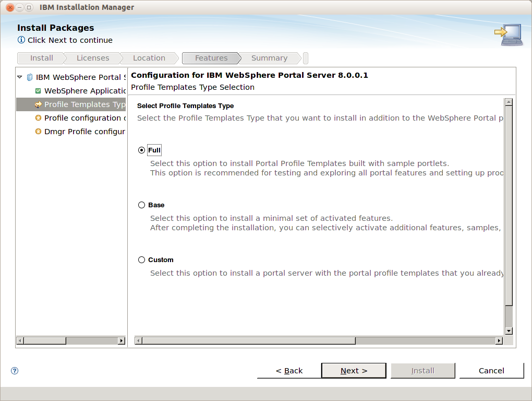Click the vertical scrollbar up arrow
The image size is (532, 401).
click(x=509, y=102)
